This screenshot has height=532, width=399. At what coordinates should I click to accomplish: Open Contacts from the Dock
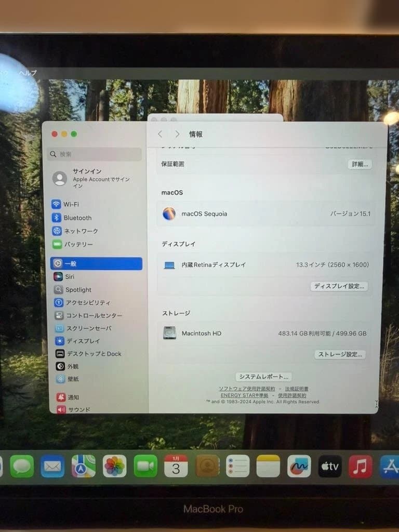(x=207, y=466)
